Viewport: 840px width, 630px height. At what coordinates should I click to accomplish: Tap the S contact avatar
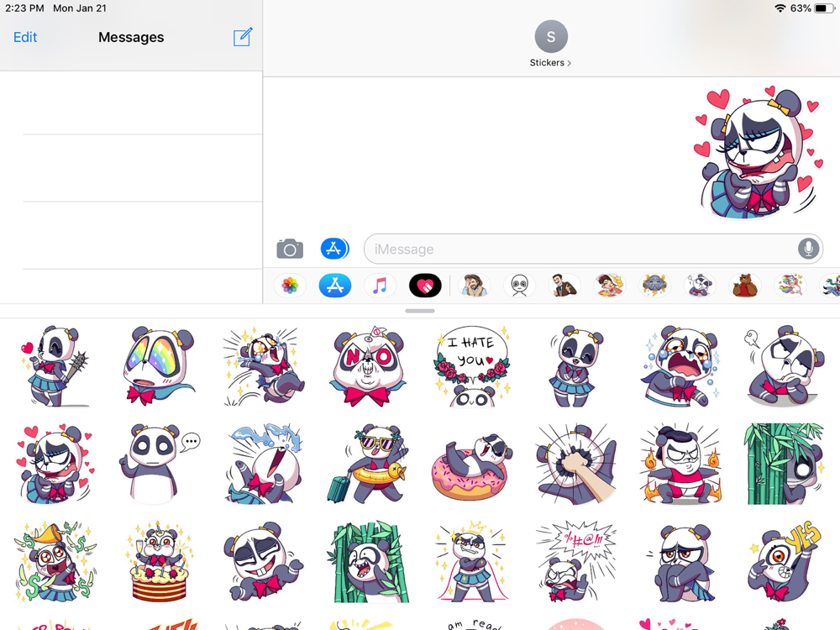551,36
